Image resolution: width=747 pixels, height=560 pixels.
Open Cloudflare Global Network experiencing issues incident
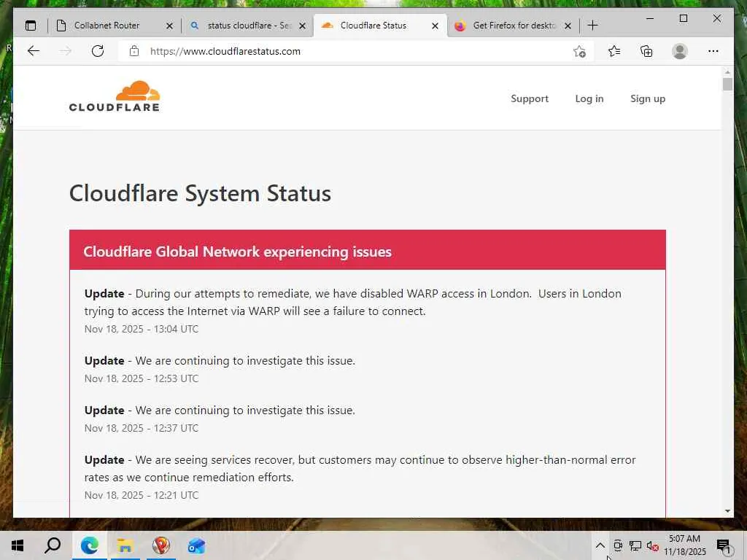tap(237, 252)
